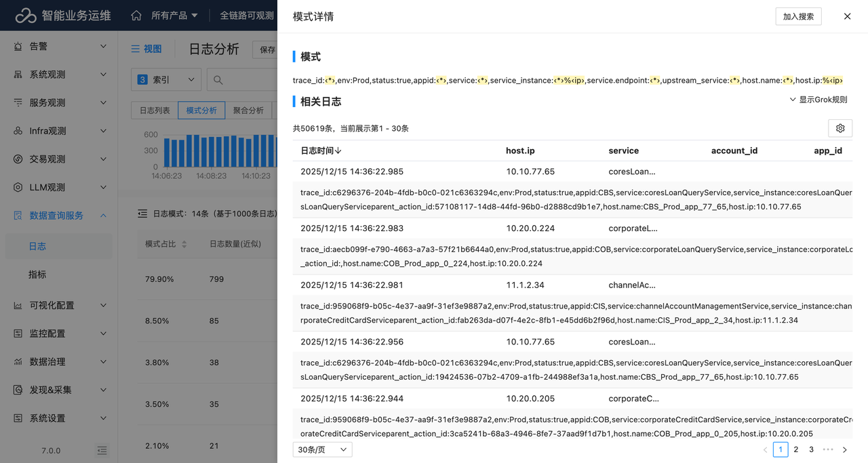868x463 pixels.
Task: Expand 显示Grok规则 section
Action: [818, 100]
